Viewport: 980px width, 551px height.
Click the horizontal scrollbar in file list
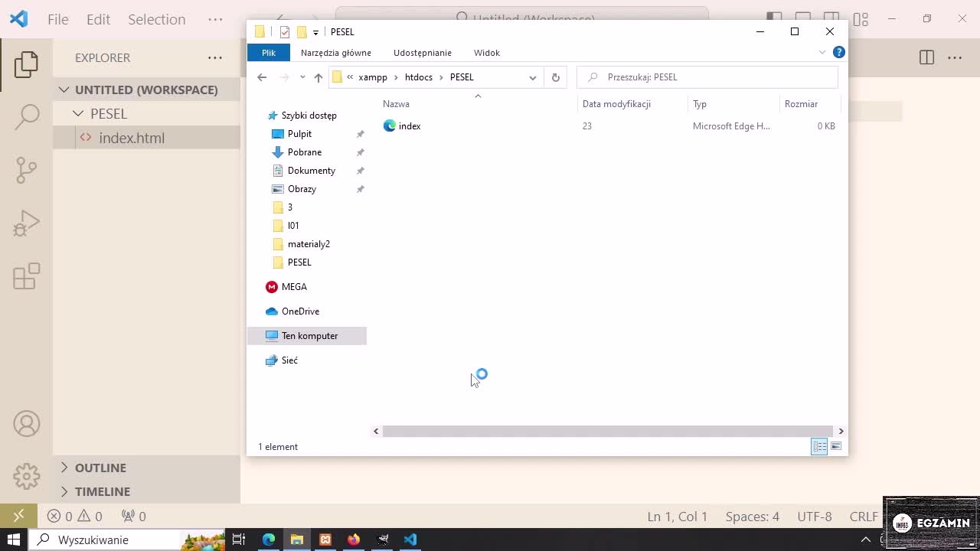(608, 432)
